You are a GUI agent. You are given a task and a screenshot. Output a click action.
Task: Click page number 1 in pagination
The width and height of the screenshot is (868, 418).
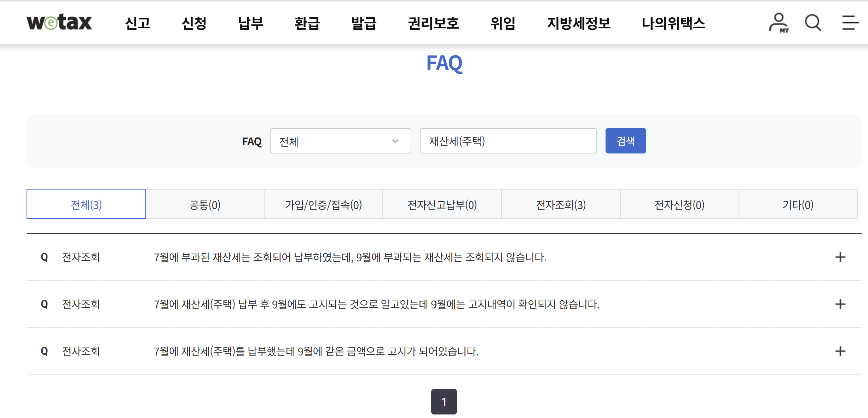[444, 402]
